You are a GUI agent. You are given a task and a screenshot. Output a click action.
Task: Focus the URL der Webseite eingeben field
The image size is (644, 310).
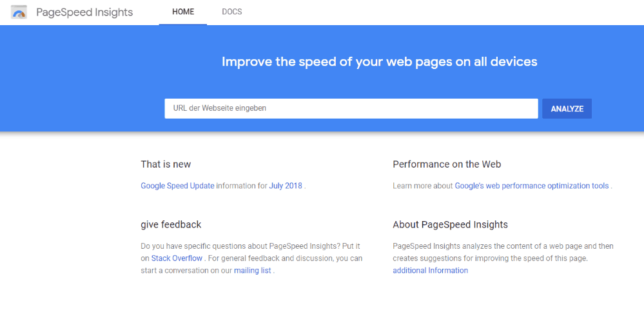tap(351, 108)
